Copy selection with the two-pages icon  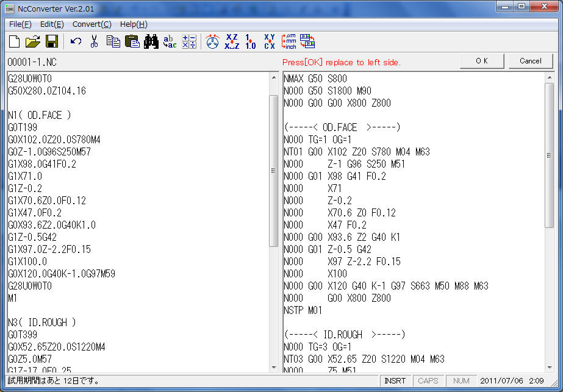[113, 41]
